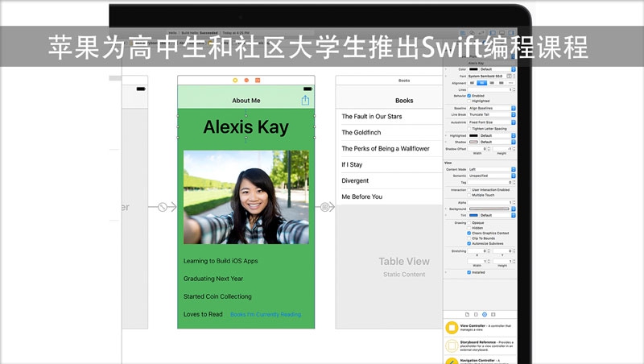Select the 'Loves to Read' label

[x=203, y=314]
